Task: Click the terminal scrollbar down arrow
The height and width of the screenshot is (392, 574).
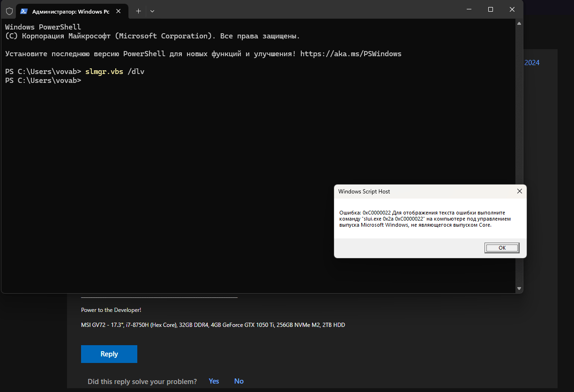Action: coord(519,288)
